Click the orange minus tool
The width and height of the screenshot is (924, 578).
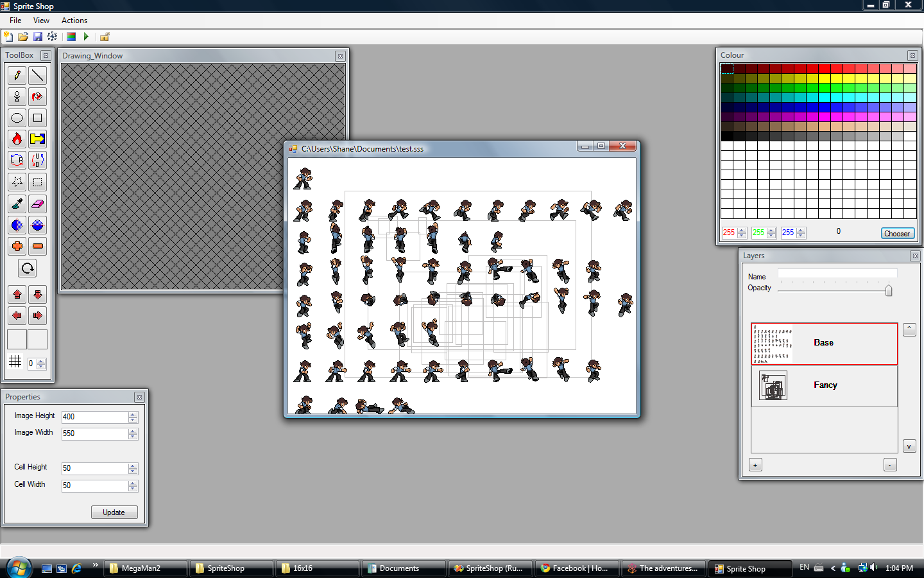pyautogui.click(x=38, y=246)
